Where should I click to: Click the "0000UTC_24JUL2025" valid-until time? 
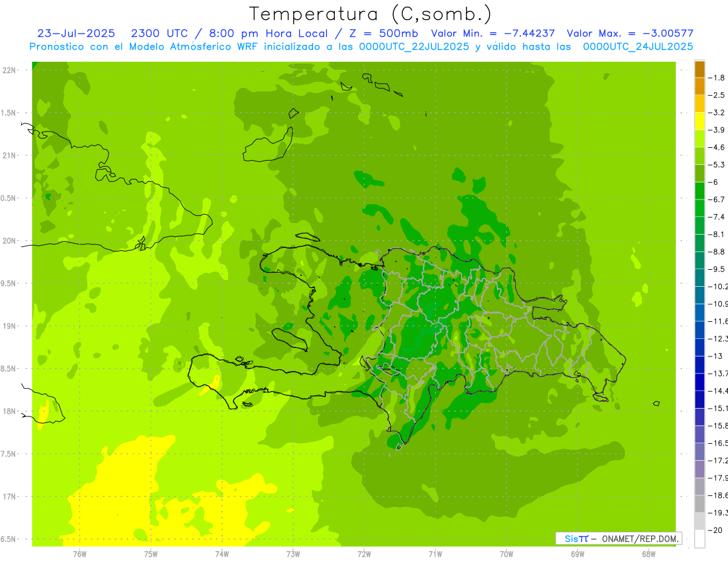pyautogui.click(x=638, y=47)
